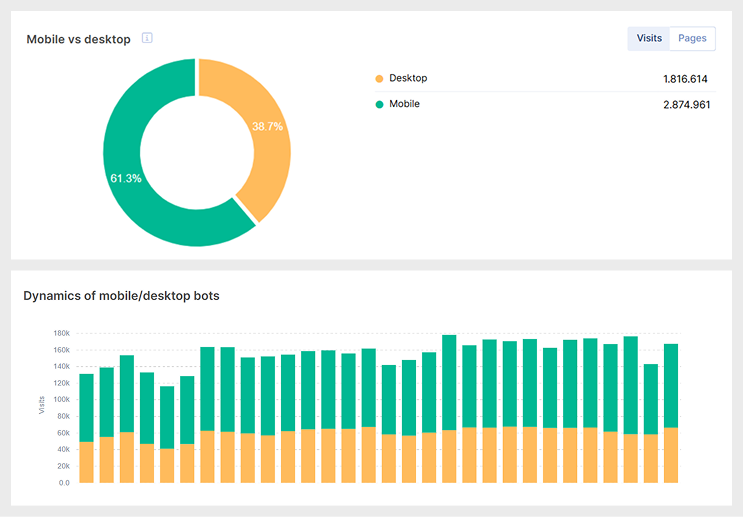Toggle the Desktop legend label
The height and width of the screenshot is (517, 743).
(x=408, y=79)
